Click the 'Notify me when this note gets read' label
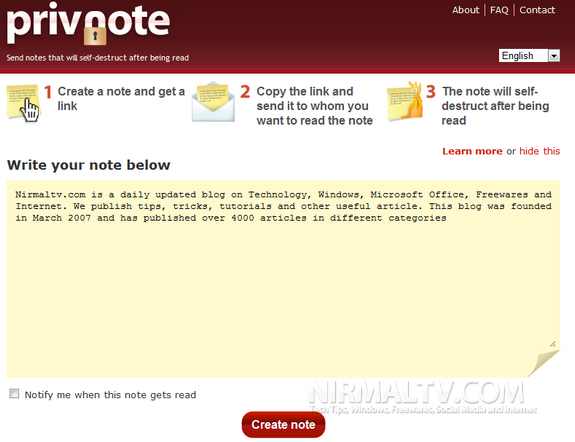This screenshot has width=575, height=442. click(110, 395)
